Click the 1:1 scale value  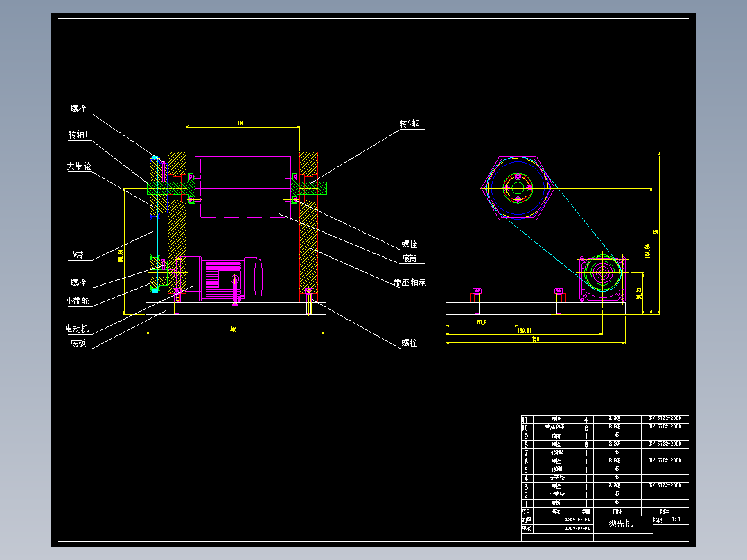(676, 520)
